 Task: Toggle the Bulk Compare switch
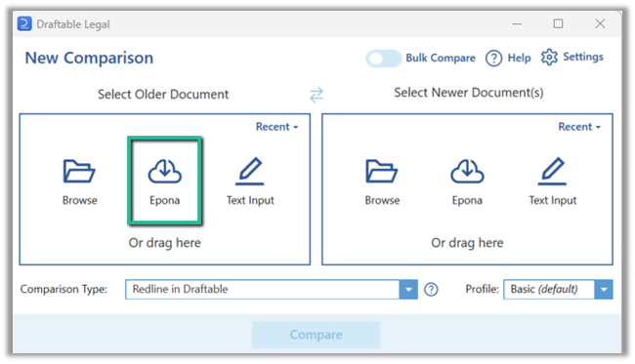coord(383,59)
